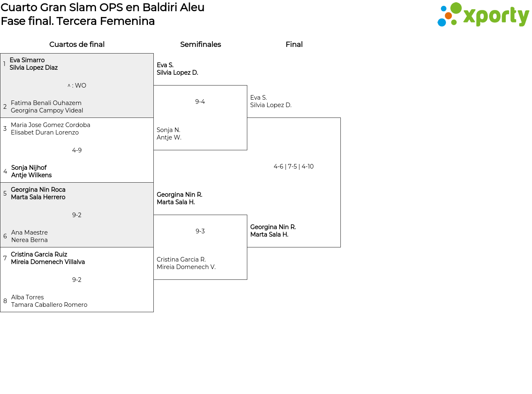Select the 'Semifinales' round header

click(x=200, y=44)
